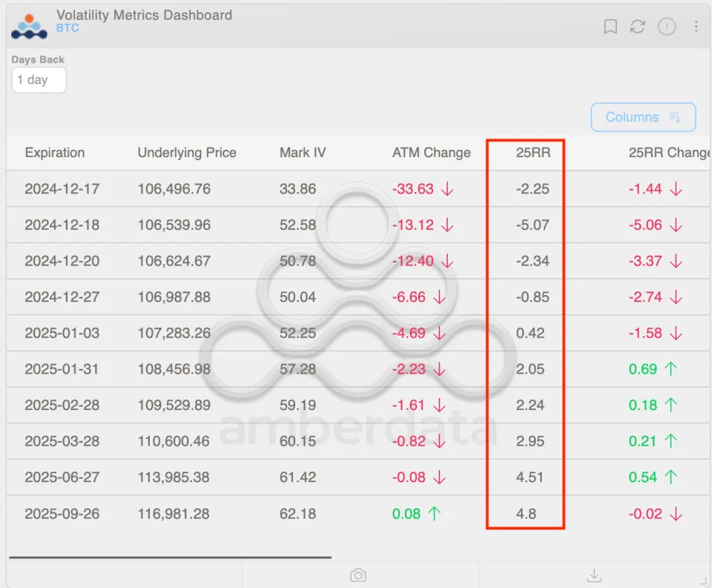Download data using the download icon
The image size is (712, 588).
(x=593, y=575)
